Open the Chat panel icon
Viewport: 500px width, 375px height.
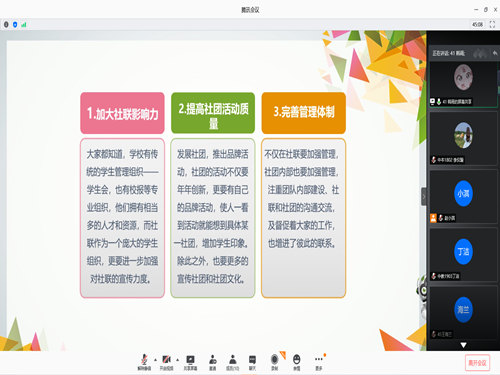coord(253,362)
